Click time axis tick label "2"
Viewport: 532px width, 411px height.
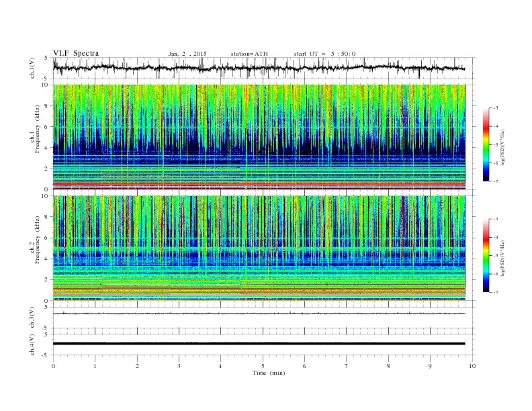137,366
